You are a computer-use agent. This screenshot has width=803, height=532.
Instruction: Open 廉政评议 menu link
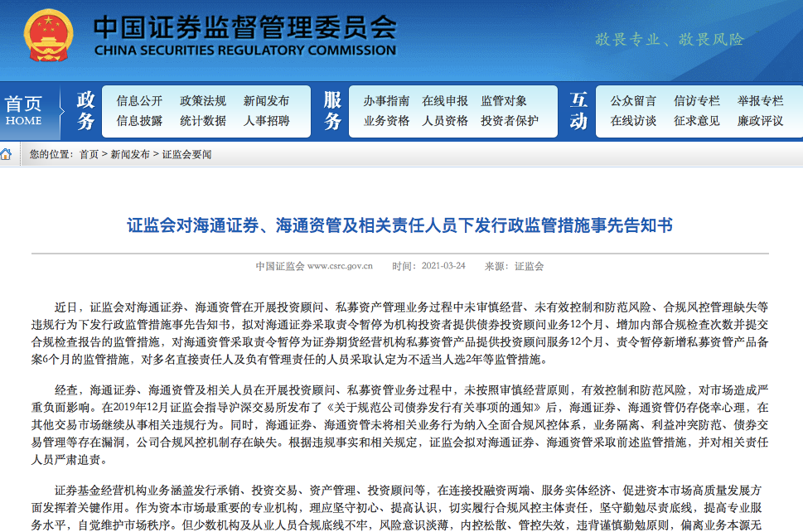[x=760, y=121]
